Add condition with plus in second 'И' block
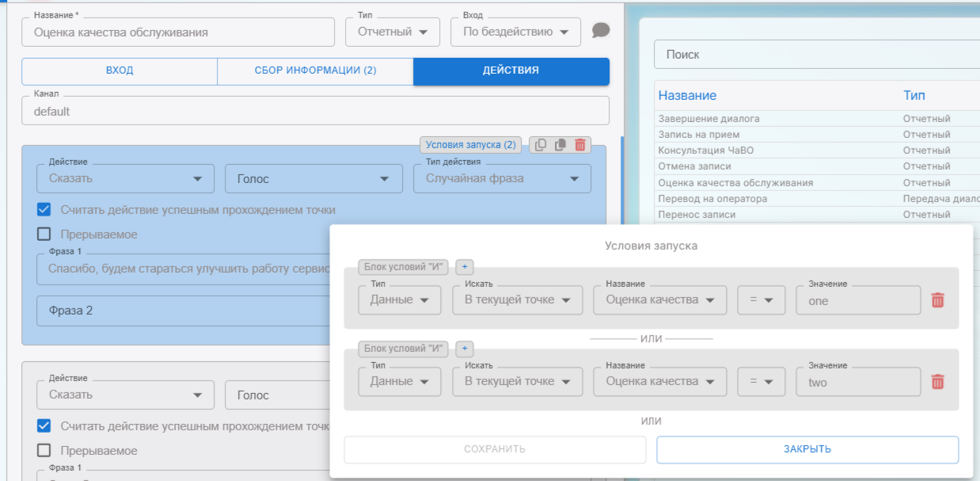 tap(465, 349)
